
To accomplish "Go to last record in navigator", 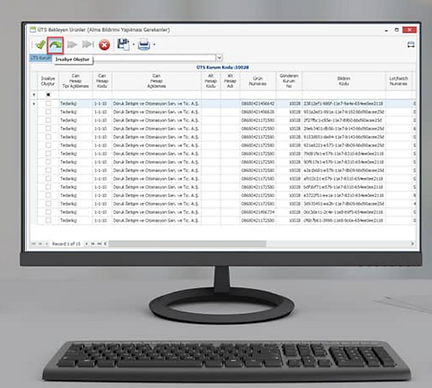I will coord(99,244).
